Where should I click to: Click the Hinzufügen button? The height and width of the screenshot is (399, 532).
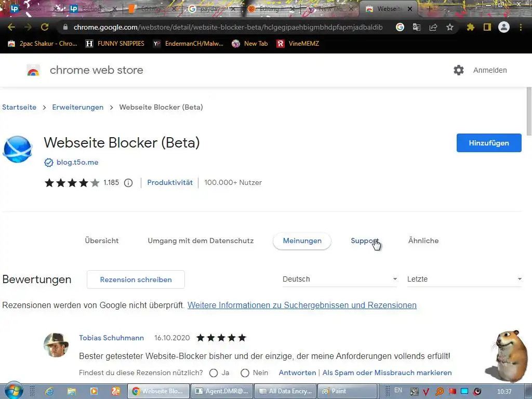tap(489, 143)
